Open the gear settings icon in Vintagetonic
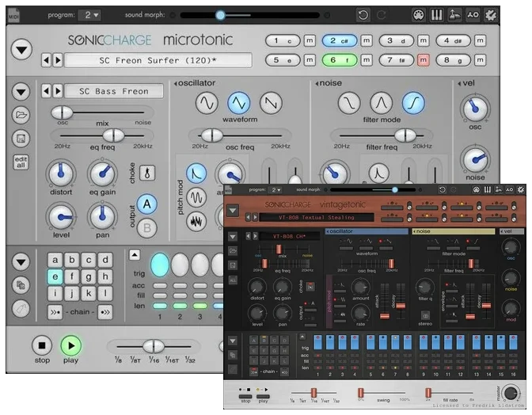The width and height of the screenshot is (532, 415). pyautogui.click(x=521, y=190)
